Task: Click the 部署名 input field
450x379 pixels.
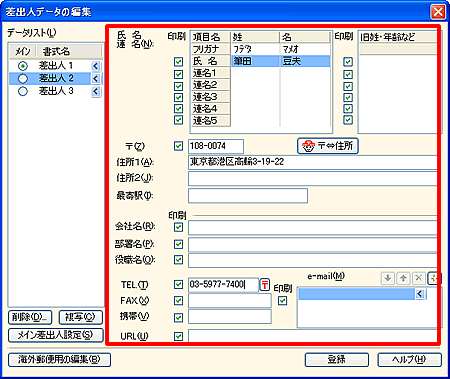Action: point(313,245)
